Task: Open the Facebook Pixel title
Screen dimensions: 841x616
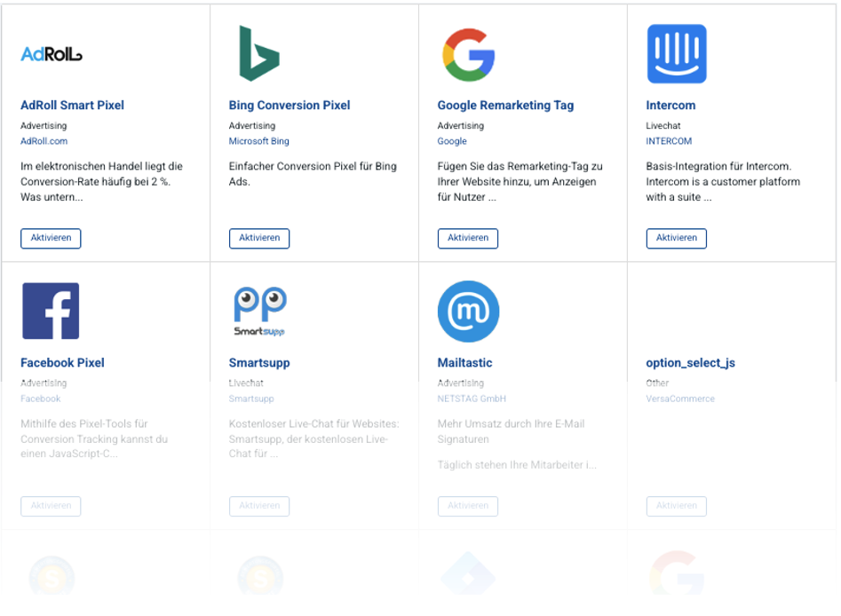Action: point(63,362)
